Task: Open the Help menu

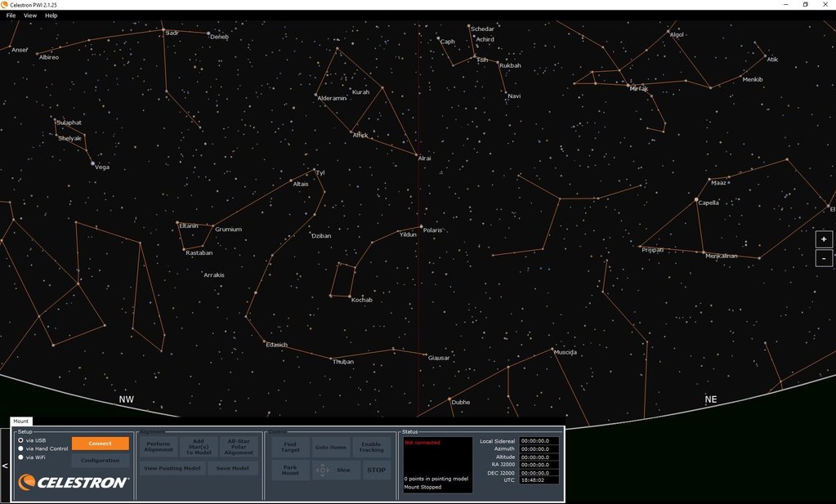Action: tap(51, 16)
